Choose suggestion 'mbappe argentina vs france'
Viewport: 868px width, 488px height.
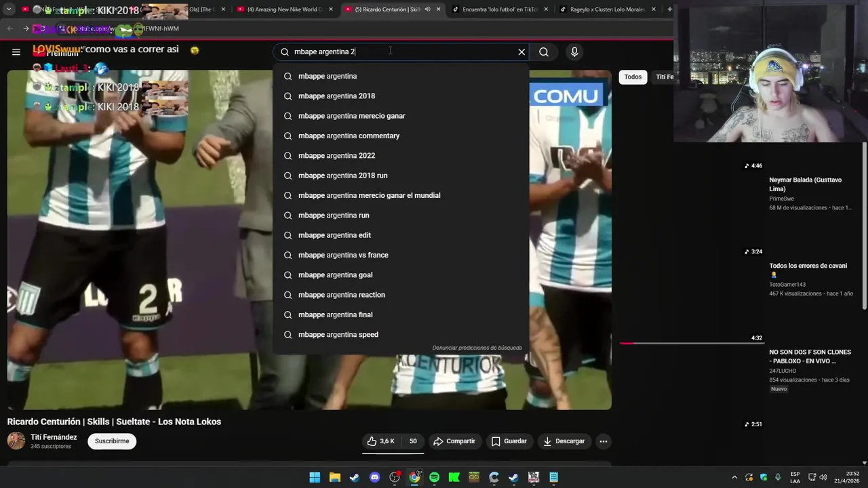[x=401, y=255]
